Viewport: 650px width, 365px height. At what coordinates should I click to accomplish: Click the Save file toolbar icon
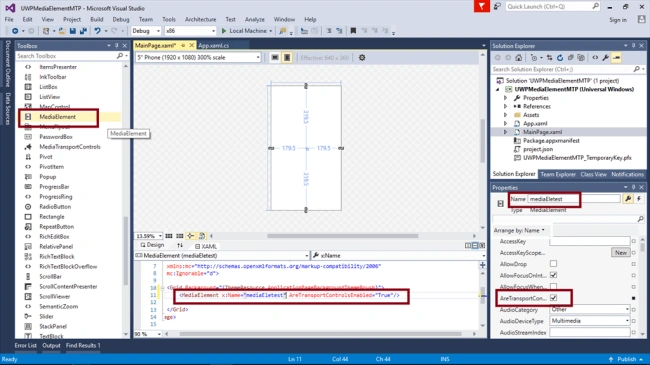(73, 31)
